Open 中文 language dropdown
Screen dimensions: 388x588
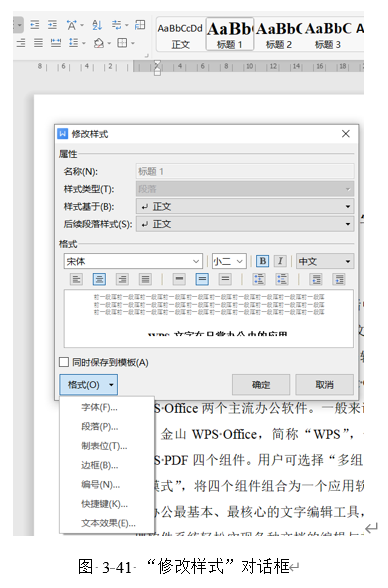tap(325, 261)
